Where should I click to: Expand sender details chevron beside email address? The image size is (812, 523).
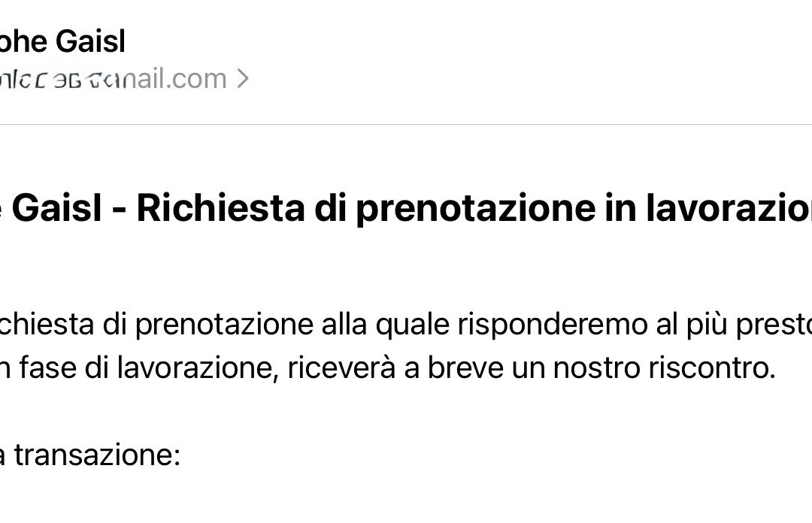tap(242, 79)
